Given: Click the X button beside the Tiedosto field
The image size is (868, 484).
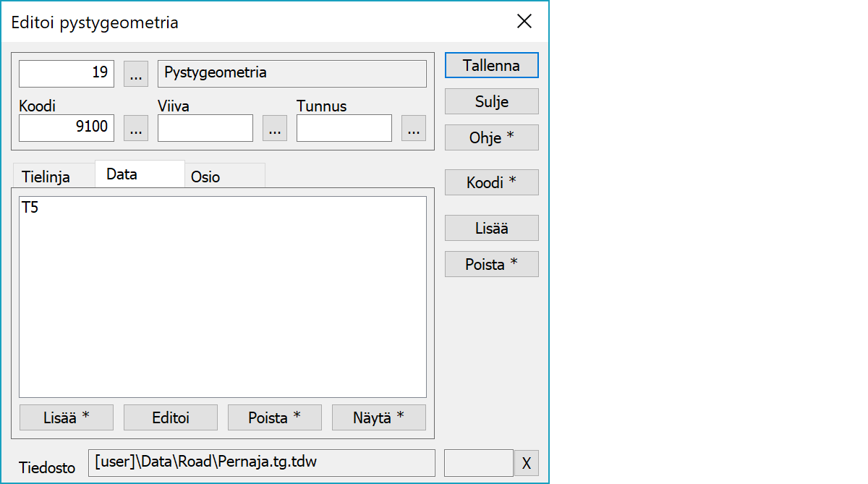Looking at the screenshot, I should [526, 463].
